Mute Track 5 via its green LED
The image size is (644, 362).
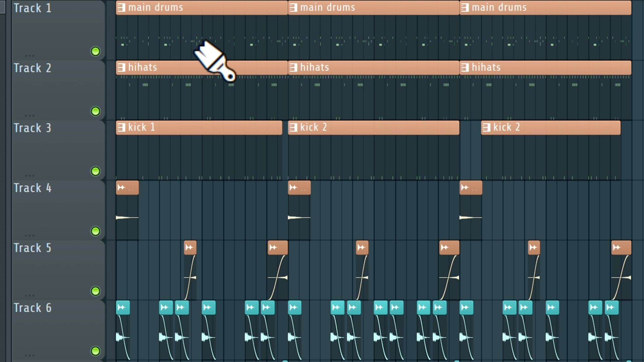pyautogui.click(x=96, y=291)
